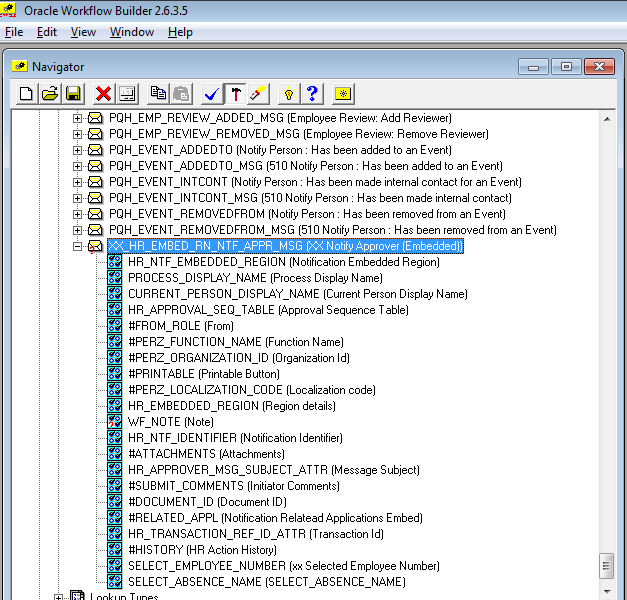The width and height of the screenshot is (627, 600).
Task: Open the Help menu
Action: click(x=180, y=32)
